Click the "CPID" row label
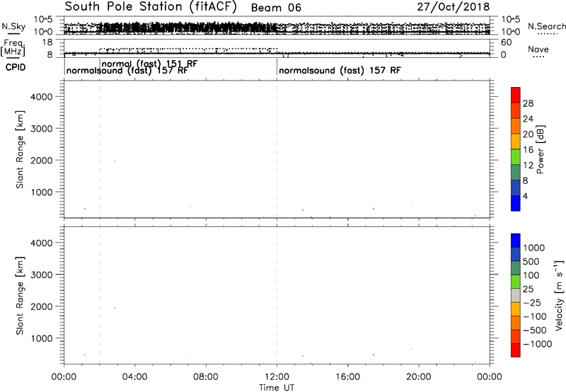The height and width of the screenshot is (392, 566). coord(16,67)
